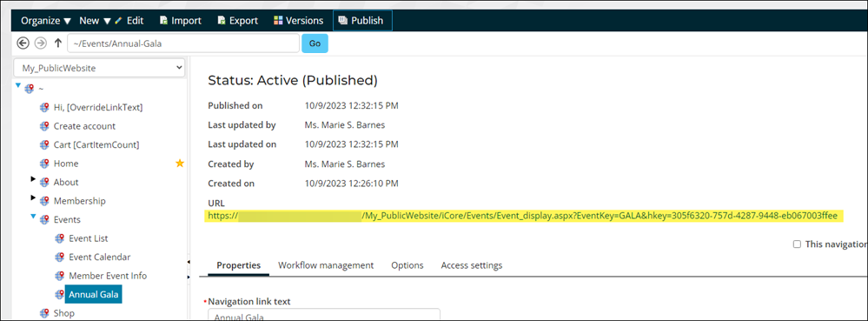Viewport: 868px width, 321px height.
Task: Open the New dropdown menu
Action: [x=95, y=21]
